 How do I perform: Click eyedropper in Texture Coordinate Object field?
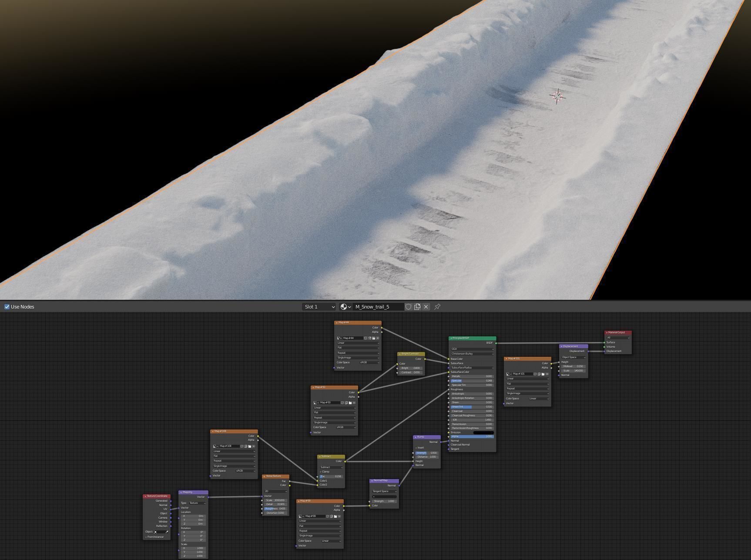point(167,532)
